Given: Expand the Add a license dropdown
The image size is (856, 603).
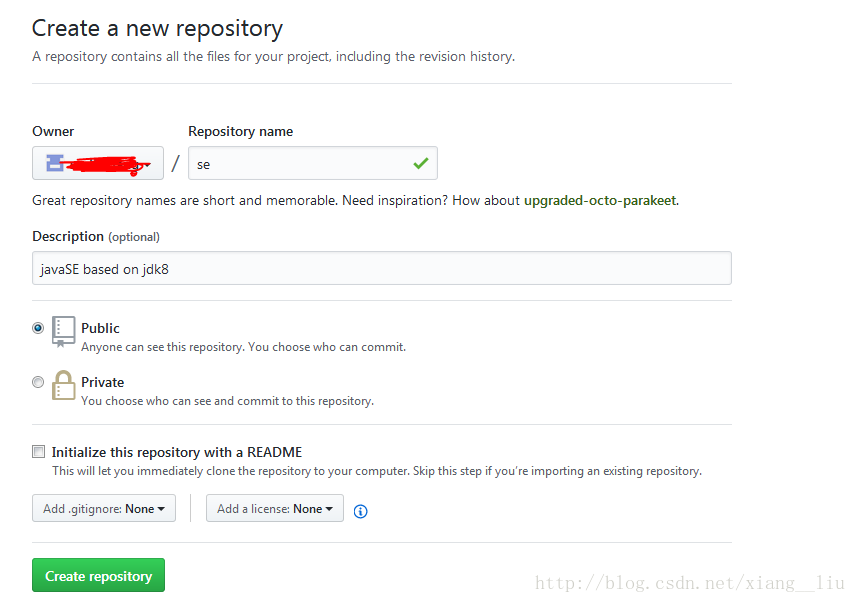Looking at the screenshot, I should click(x=275, y=508).
